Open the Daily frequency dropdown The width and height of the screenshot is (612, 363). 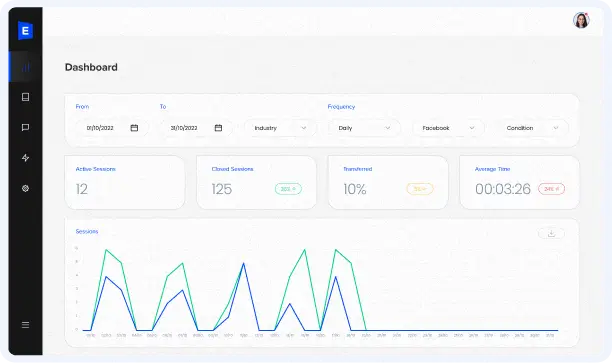click(x=364, y=128)
